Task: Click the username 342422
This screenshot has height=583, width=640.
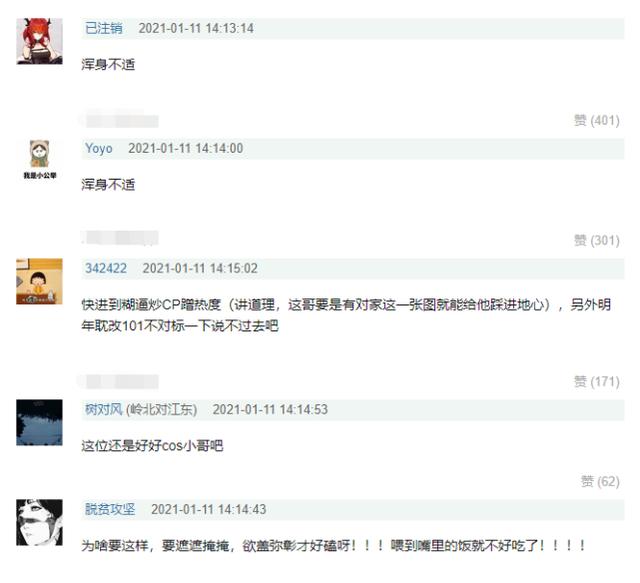Action: 106,268
